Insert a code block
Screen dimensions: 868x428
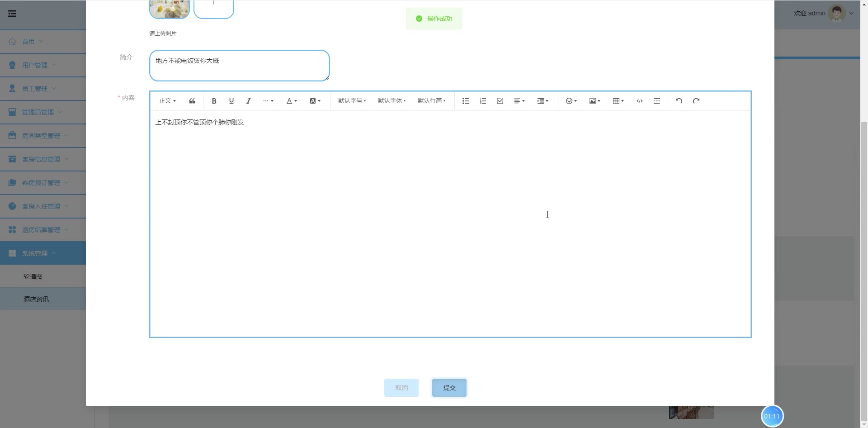tap(640, 101)
